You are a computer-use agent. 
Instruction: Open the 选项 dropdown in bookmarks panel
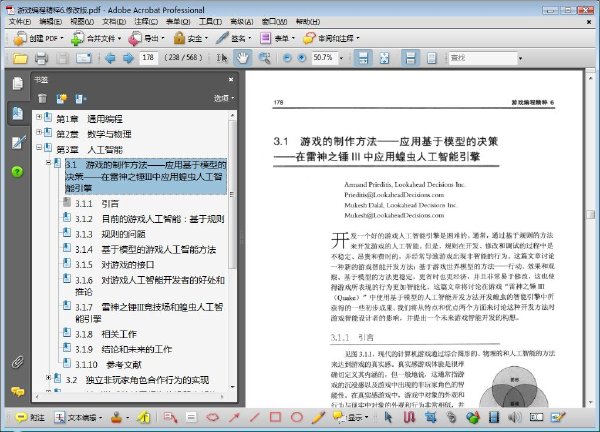pos(223,98)
